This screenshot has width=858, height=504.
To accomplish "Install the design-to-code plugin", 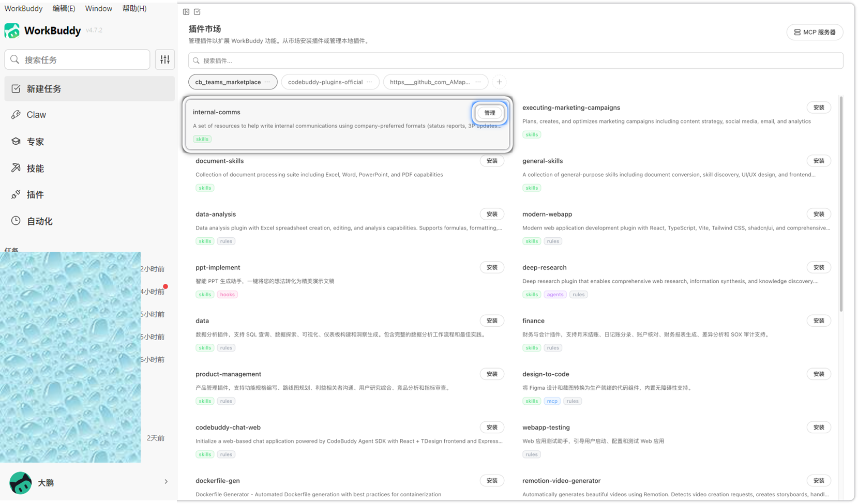I will [819, 374].
